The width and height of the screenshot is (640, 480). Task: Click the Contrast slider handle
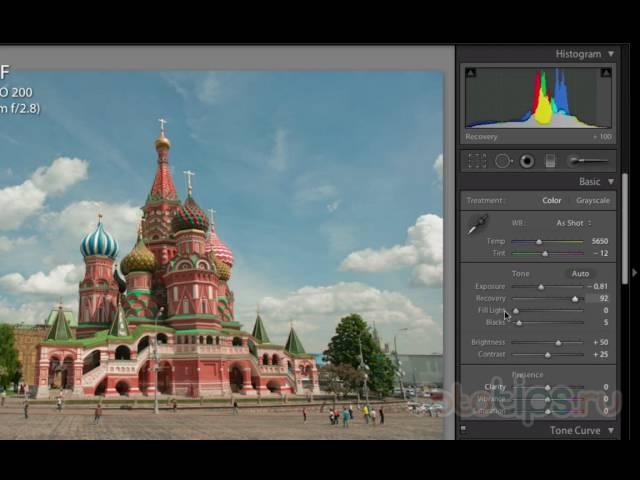548,355
